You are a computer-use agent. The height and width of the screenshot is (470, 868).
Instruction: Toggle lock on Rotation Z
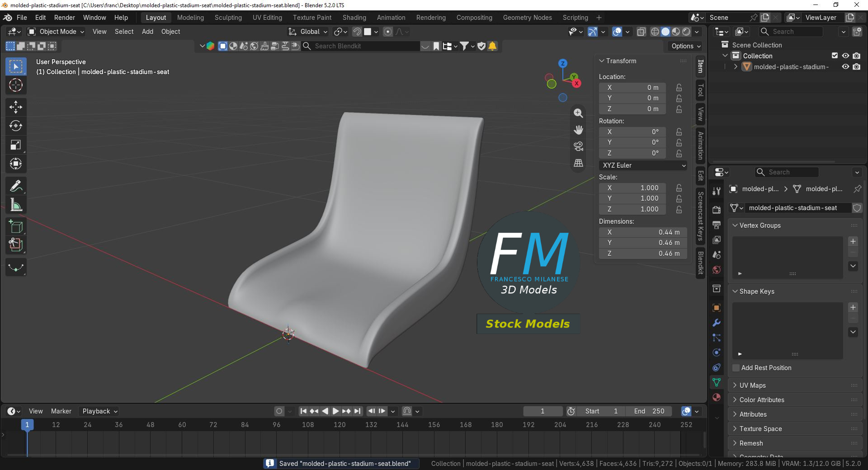pyautogui.click(x=679, y=153)
